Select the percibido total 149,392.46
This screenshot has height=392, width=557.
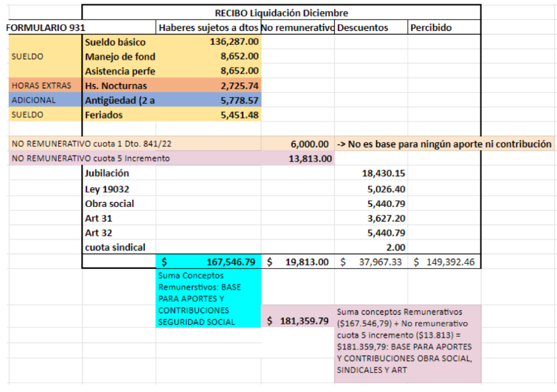click(x=444, y=262)
